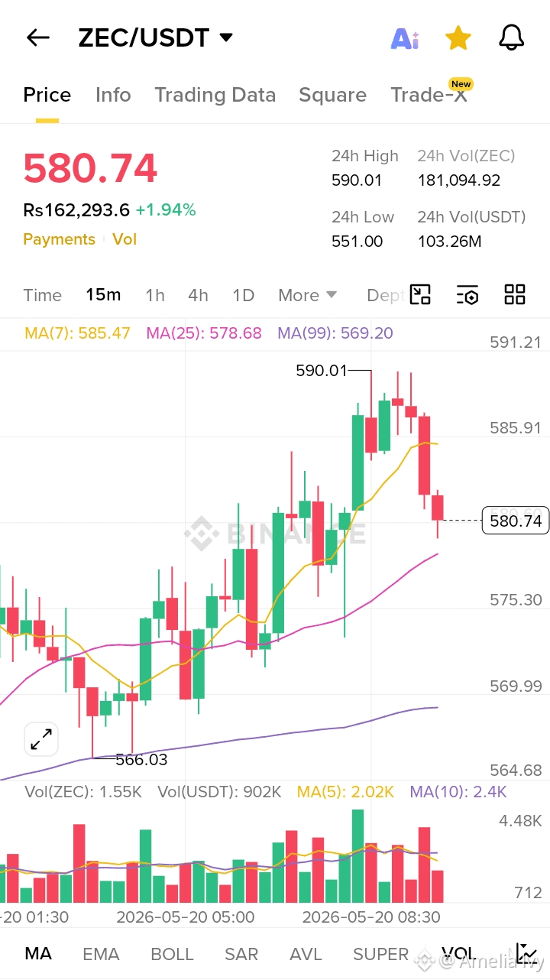Click the Rs162,293.6 converted price

coord(76,209)
